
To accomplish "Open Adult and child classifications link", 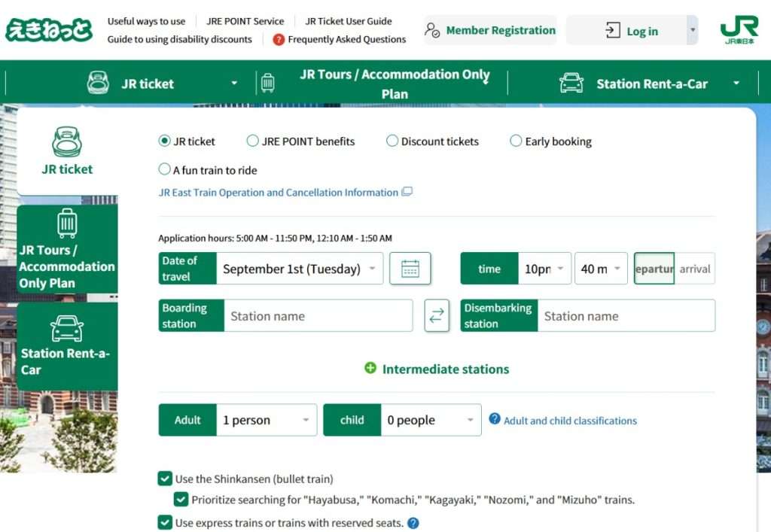I will [x=570, y=421].
